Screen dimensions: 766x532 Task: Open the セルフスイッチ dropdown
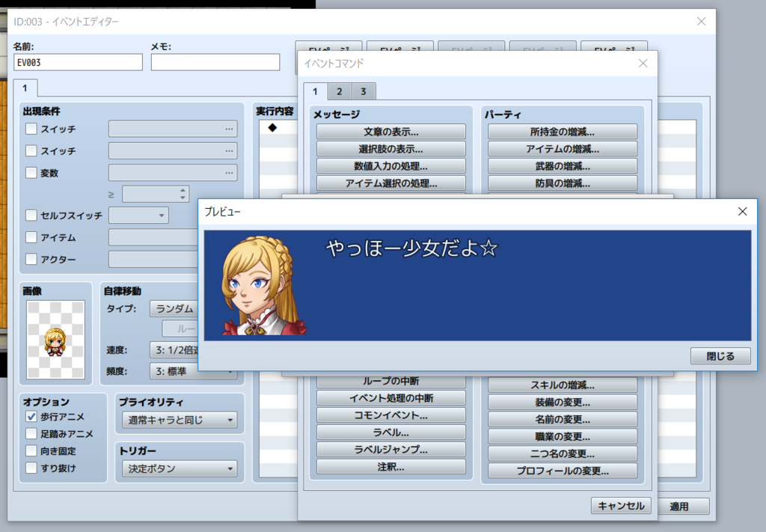tap(138, 215)
